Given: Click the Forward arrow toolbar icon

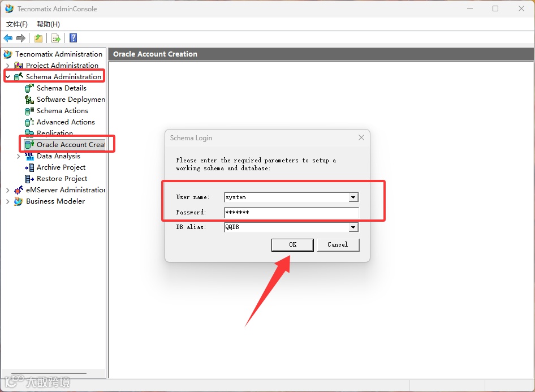Looking at the screenshot, I should click(21, 38).
